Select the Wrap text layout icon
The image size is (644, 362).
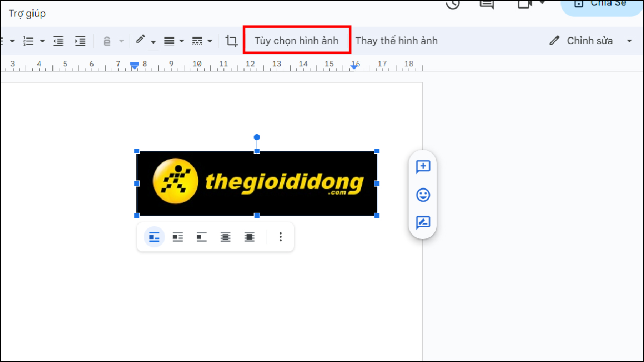(x=177, y=237)
